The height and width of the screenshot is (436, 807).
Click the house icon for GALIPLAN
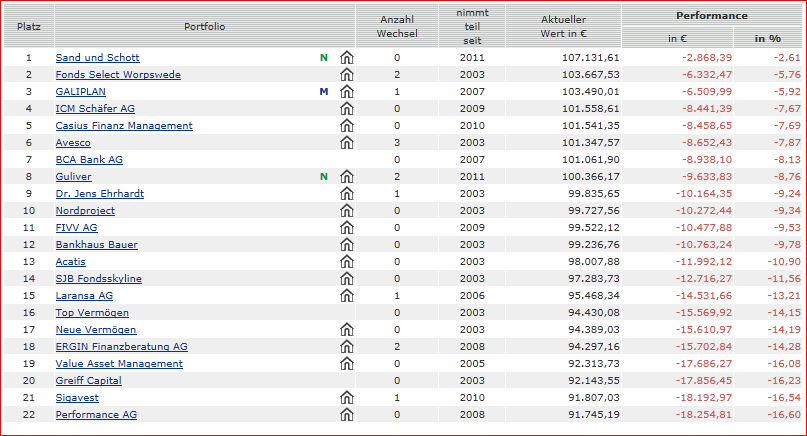pos(347,92)
